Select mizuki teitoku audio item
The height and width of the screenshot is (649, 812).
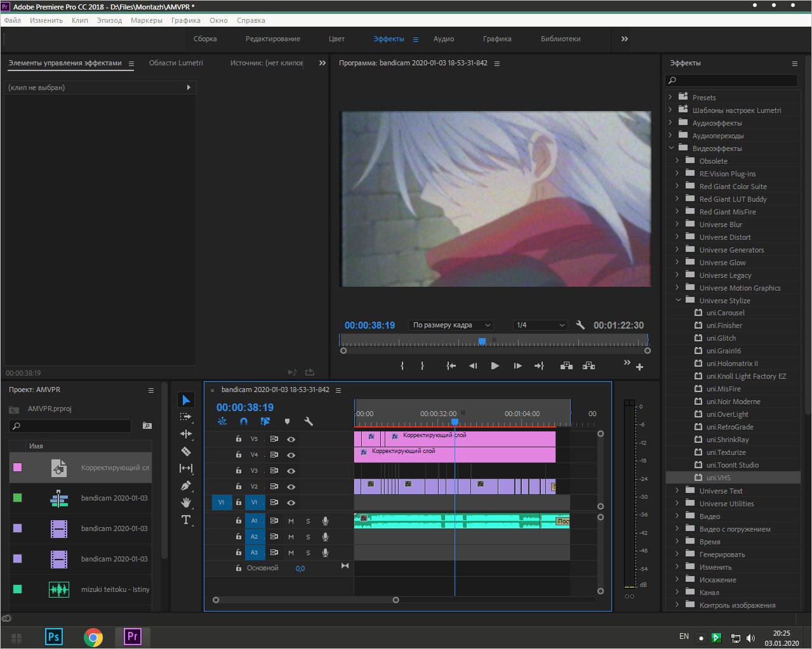coord(81,589)
